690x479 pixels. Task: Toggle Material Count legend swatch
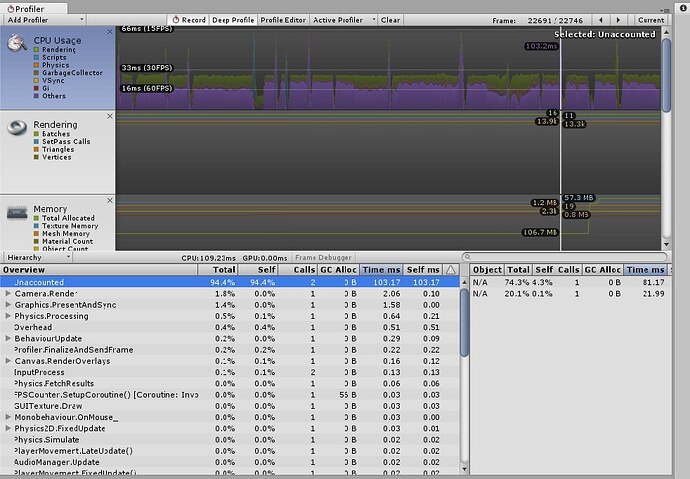37,241
